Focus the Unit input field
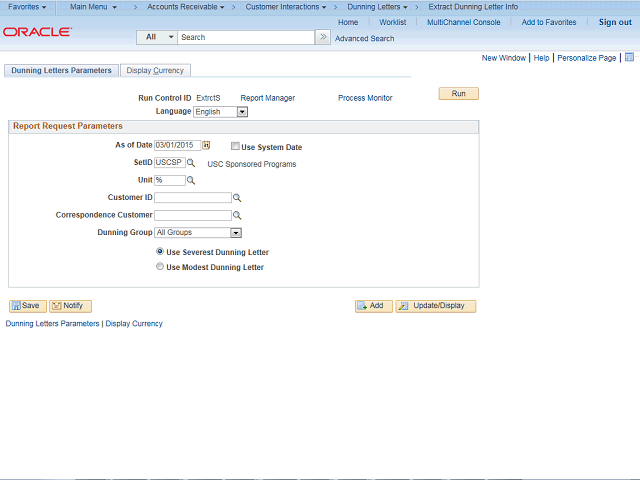 [170, 180]
